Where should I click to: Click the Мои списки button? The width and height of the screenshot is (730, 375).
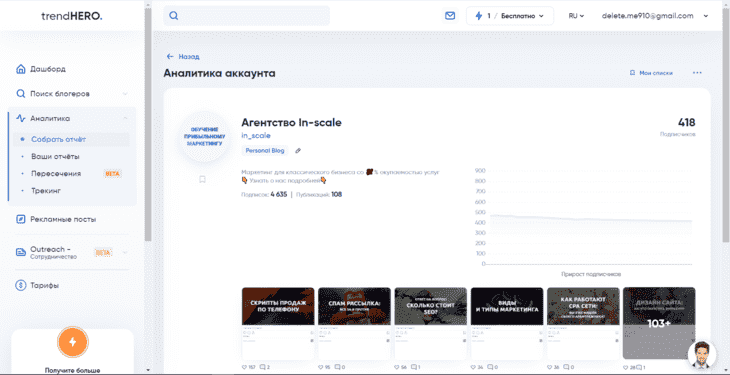coord(651,73)
